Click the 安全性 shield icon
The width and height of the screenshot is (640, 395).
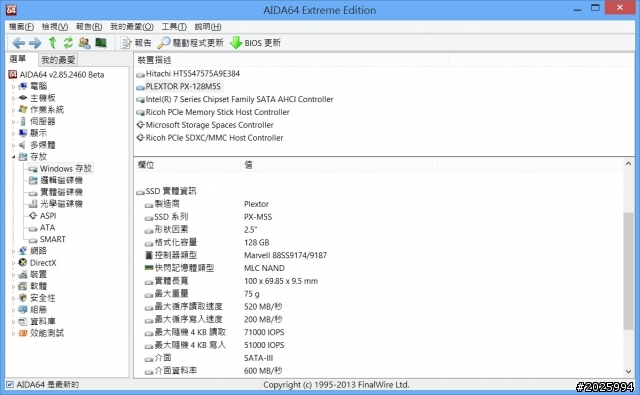23,298
